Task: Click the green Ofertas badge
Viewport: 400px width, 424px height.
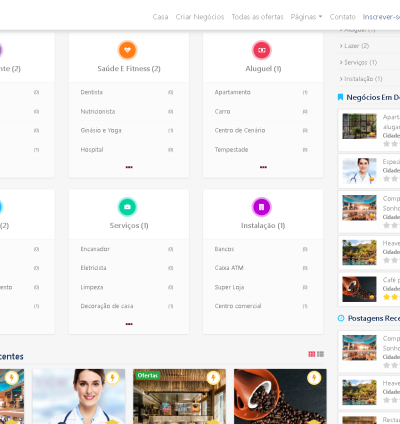Action: point(148,375)
